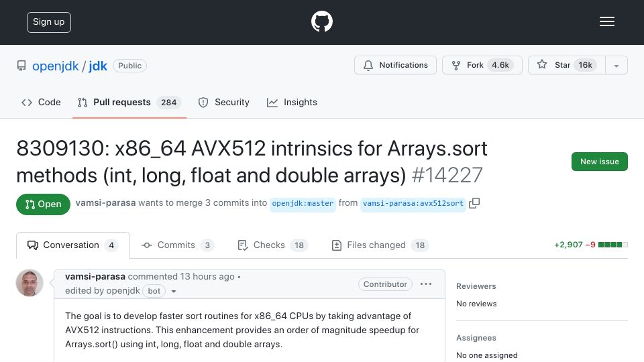This screenshot has width=644, height=362.
Task: Open vamsi-parasa link in comment header
Action: 95,277
